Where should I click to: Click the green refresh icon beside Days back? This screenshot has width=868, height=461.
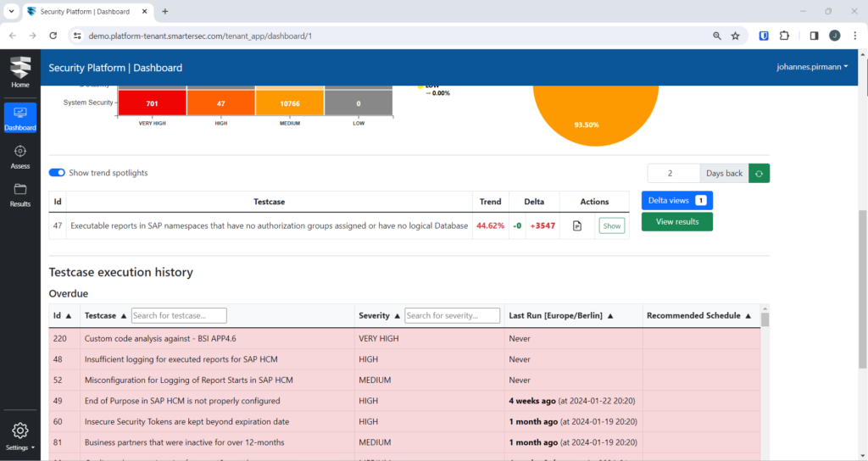click(759, 173)
